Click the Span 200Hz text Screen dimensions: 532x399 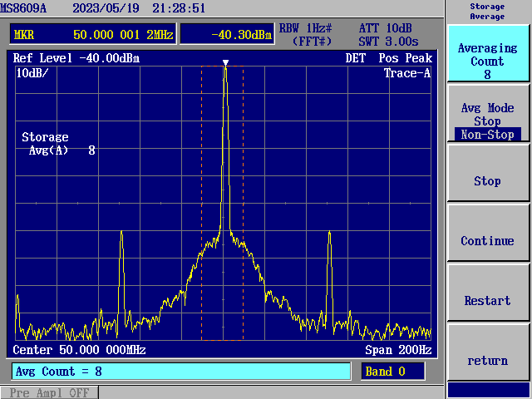pyautogui.click(x=398, y=350)
